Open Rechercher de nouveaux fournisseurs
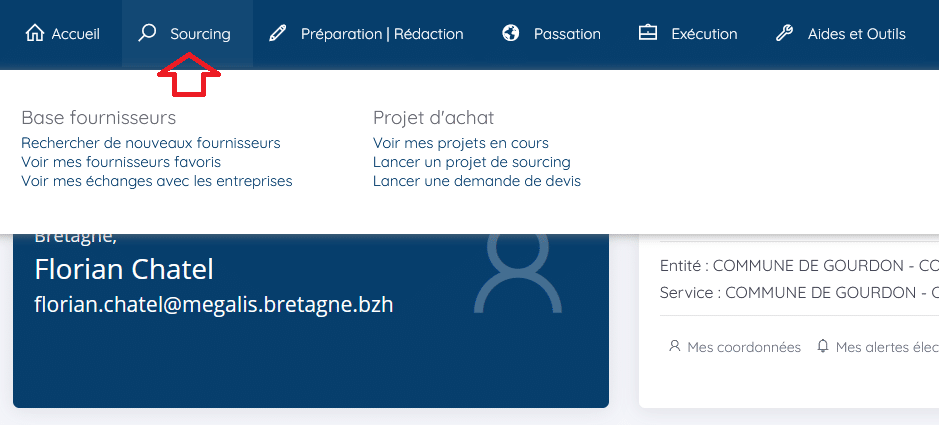 click(x=151, y=143)
